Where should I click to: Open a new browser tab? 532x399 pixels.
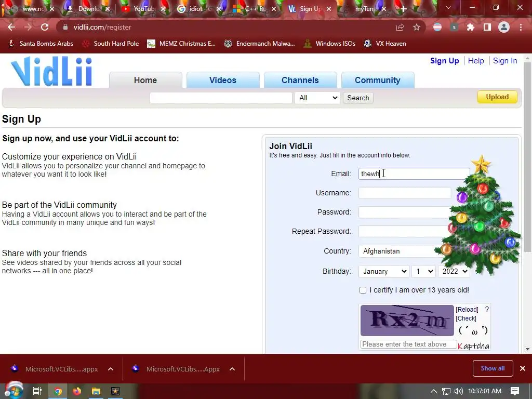click(403, 9)
